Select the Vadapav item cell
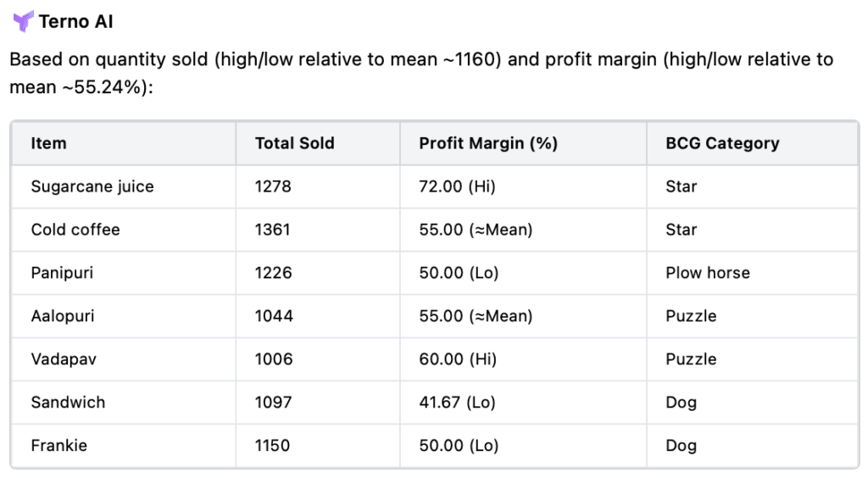Screen dimensions: 868x478 [x=64, y=359]
